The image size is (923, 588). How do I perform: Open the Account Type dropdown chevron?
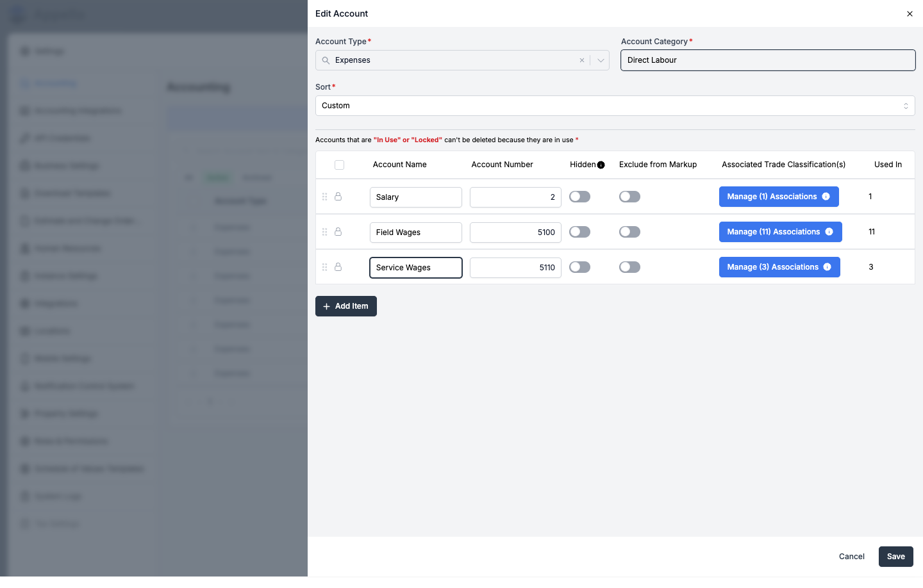[x=601, y=60]
